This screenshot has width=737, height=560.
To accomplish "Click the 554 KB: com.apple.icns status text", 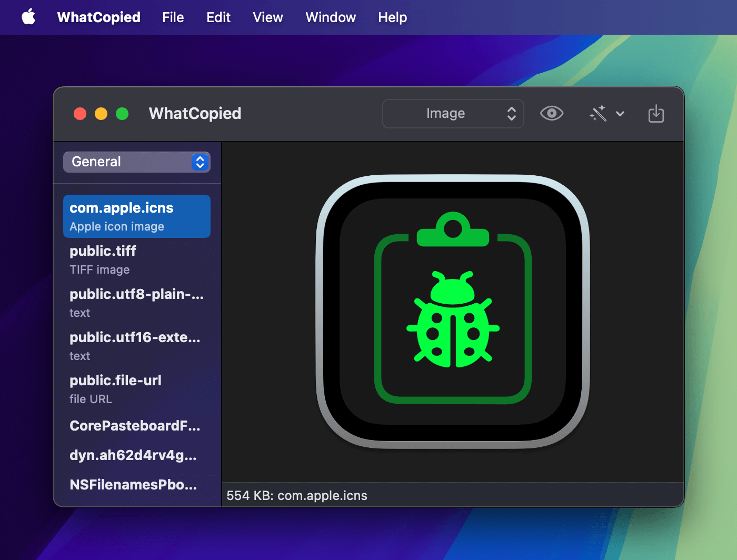I will click(297, 496).
